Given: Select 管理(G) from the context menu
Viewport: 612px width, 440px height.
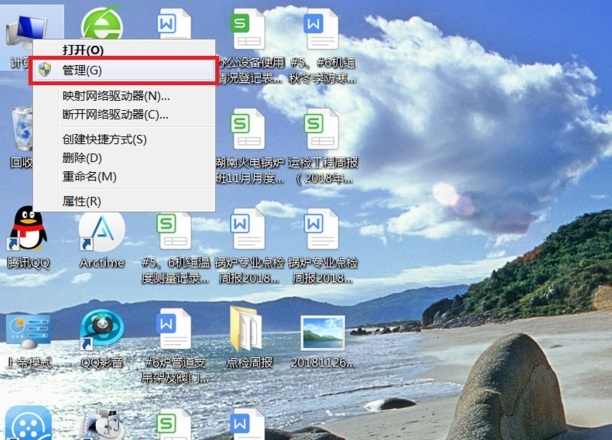Looking at the screenshot, I should (x=123, y=71).
